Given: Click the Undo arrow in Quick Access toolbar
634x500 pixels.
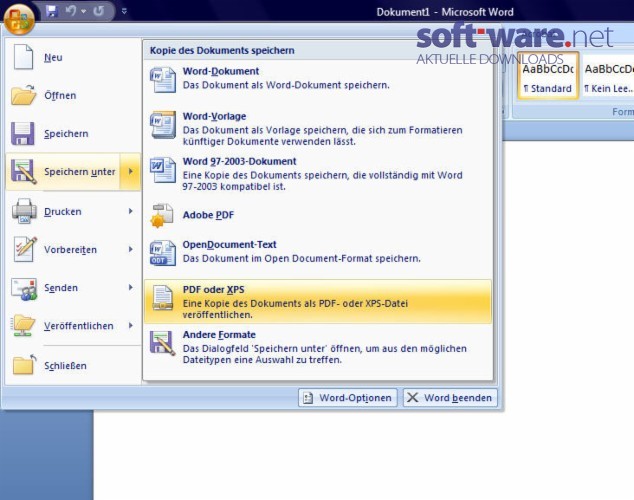Looking at the screenshot, I should pyautogui.click(x=71, y=11).
